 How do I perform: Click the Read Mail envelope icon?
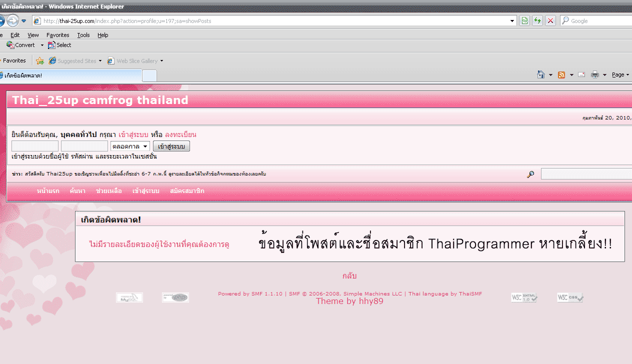tap(581, 75)
